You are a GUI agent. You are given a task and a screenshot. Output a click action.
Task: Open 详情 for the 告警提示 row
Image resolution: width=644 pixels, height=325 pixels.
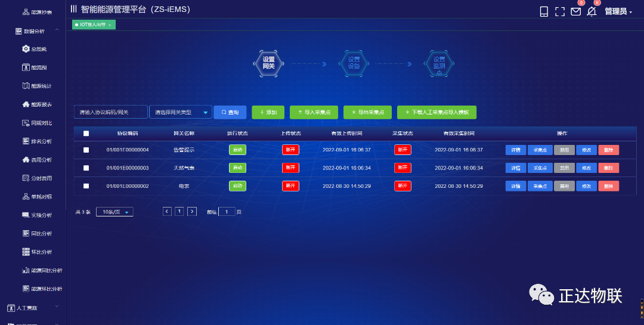tap(516, 150)
